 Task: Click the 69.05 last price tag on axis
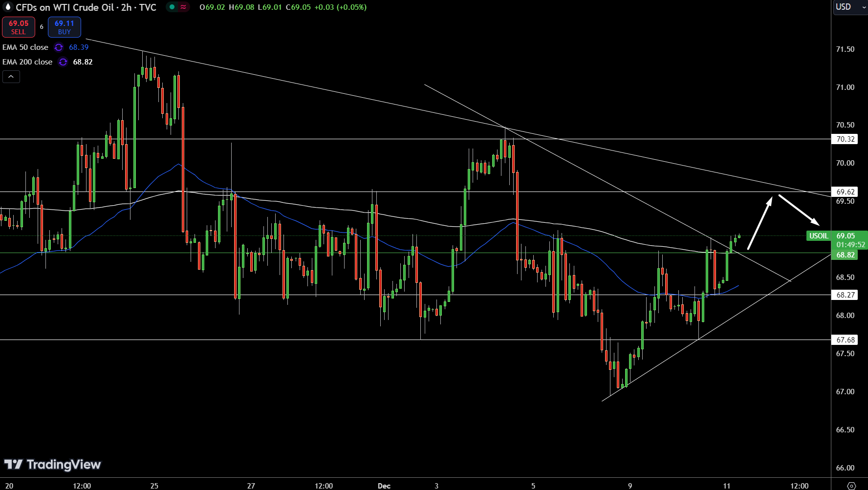[x=846, y=236]
